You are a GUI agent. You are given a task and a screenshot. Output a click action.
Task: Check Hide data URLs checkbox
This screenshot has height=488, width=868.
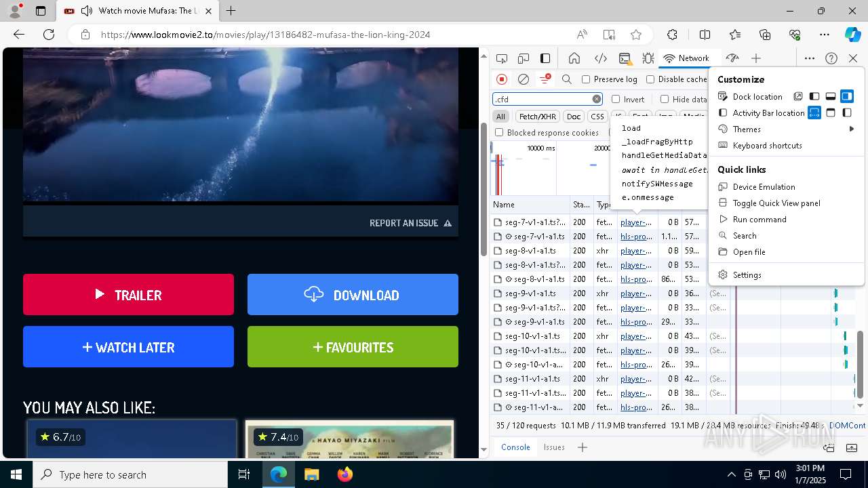point(665,99)
